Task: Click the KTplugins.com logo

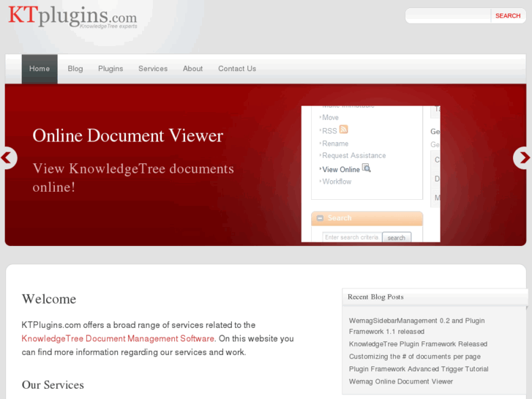Action: (x=72, y=17)
